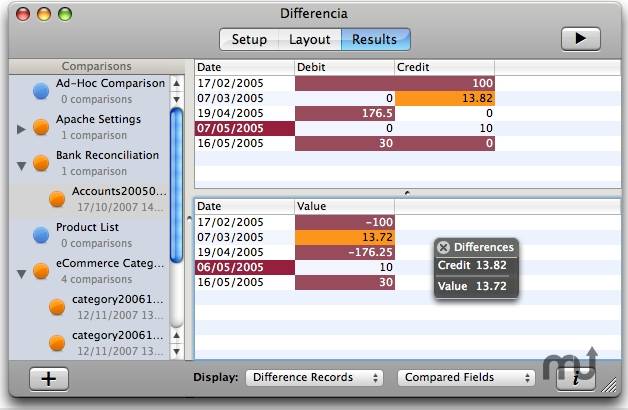The height and width of the screenshot is (410, 628).
Task: Open the Compared Fields dropdown
Action: tap(467, 377)
